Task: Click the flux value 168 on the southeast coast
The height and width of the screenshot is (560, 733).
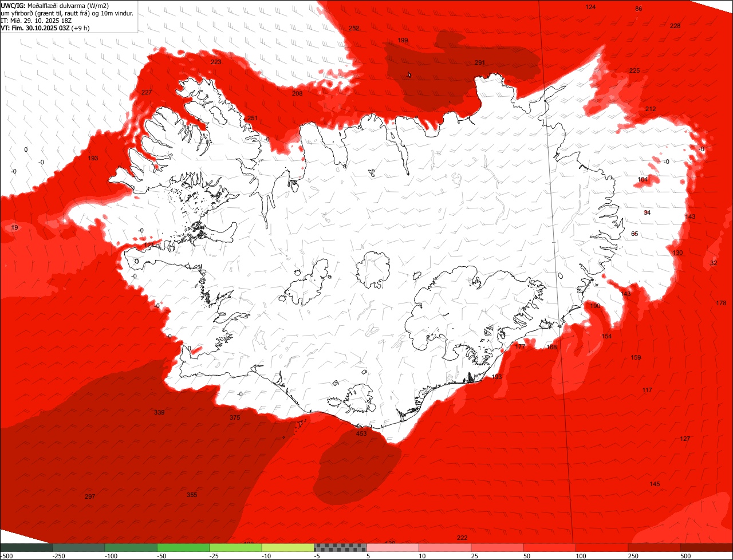Action: (x=551, y=348)
